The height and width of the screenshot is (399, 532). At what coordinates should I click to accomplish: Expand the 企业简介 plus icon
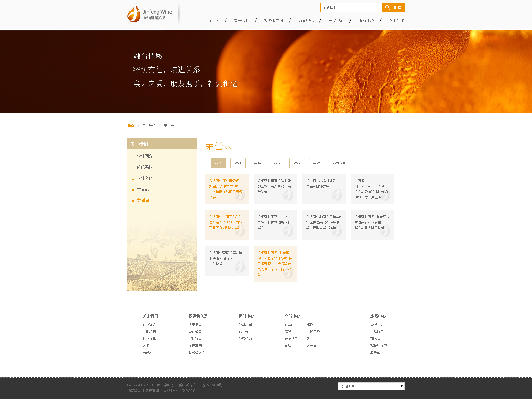[133, 156]
